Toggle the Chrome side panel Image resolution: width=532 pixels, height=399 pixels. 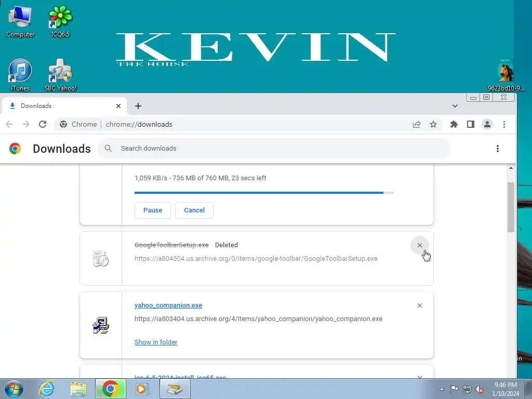click(x=471, y=124)
